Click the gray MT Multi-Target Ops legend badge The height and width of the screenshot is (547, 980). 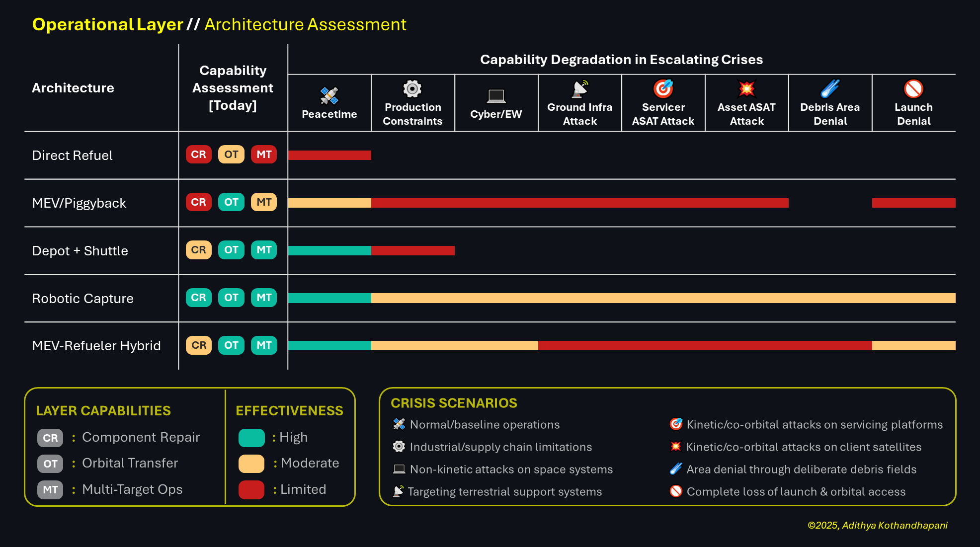pos(50,490)
